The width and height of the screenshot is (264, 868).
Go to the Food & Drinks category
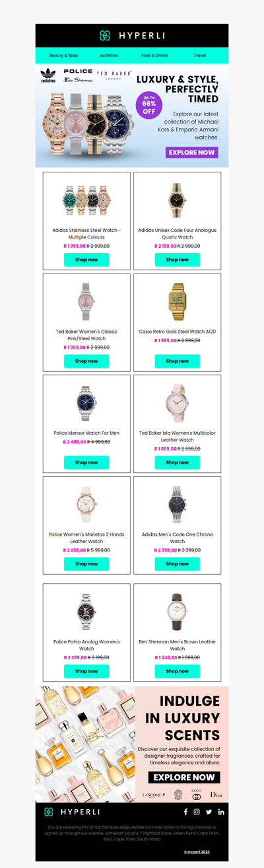pyautogui.click(x=154, y=55)
